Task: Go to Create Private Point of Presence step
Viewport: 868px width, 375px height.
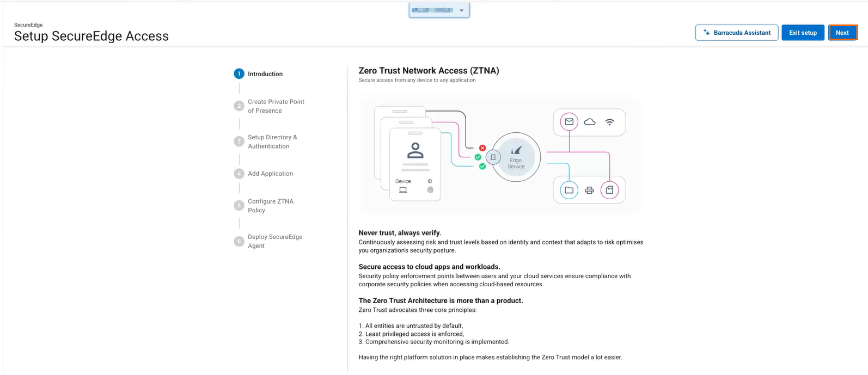Action: 276,106
